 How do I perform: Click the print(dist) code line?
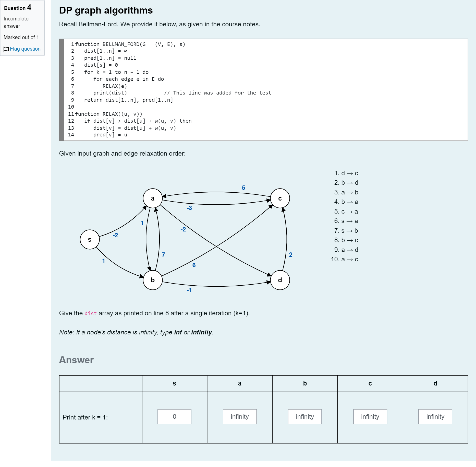110,93
